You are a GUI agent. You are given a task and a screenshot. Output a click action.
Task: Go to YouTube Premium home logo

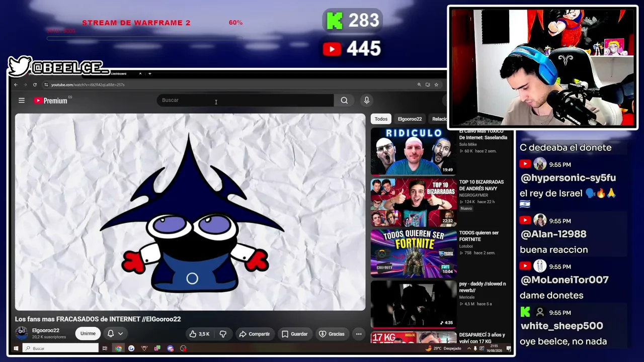tap(50, 101)
